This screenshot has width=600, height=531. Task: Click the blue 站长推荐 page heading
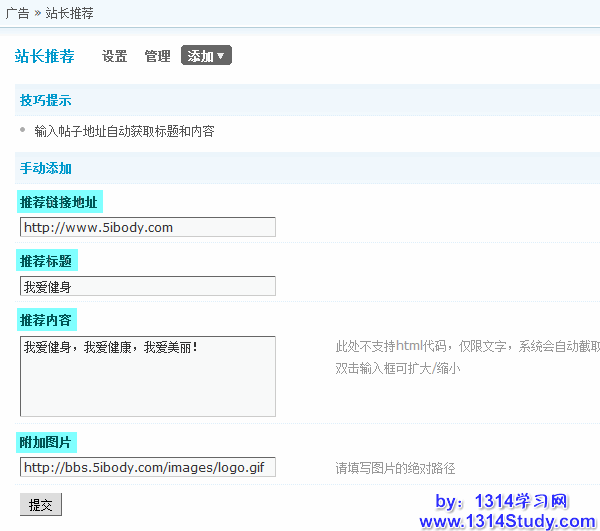[x=45, y=56]
